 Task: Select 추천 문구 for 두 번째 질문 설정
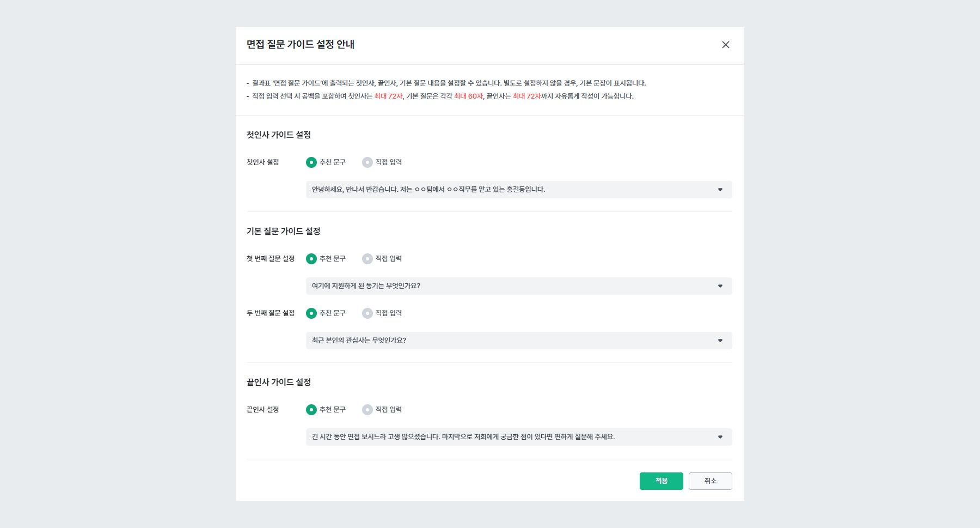tap(311, 313)
